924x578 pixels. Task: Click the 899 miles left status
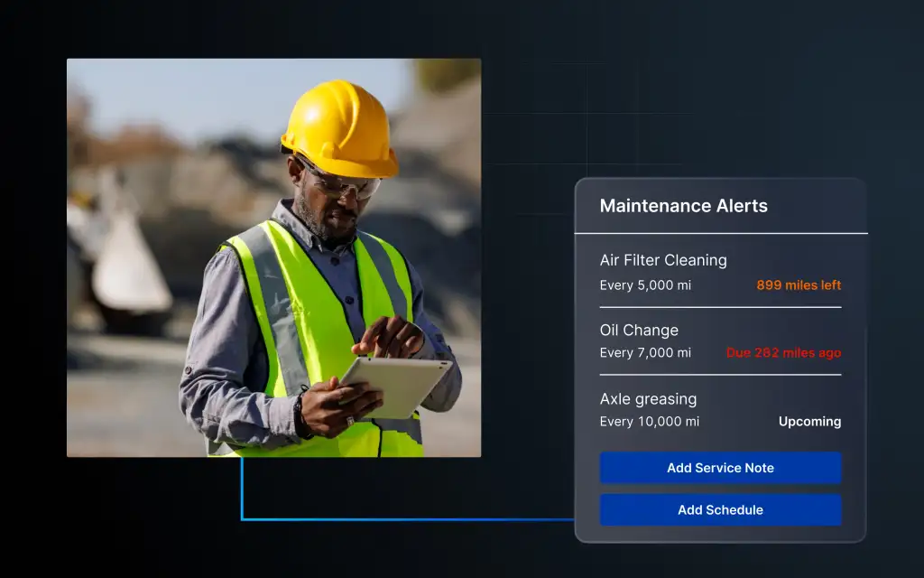[x=798, y=284]
